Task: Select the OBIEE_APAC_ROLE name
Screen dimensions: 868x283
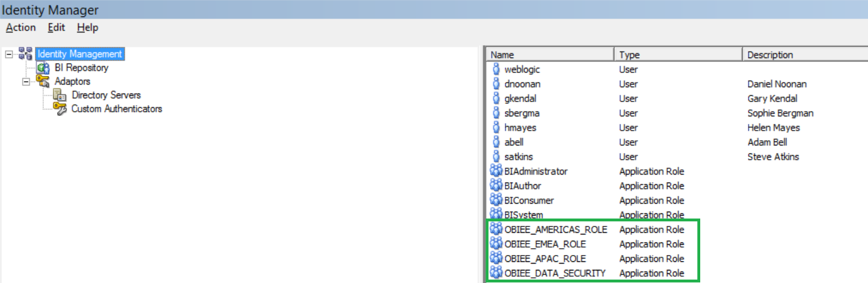Action: [545, 258]
